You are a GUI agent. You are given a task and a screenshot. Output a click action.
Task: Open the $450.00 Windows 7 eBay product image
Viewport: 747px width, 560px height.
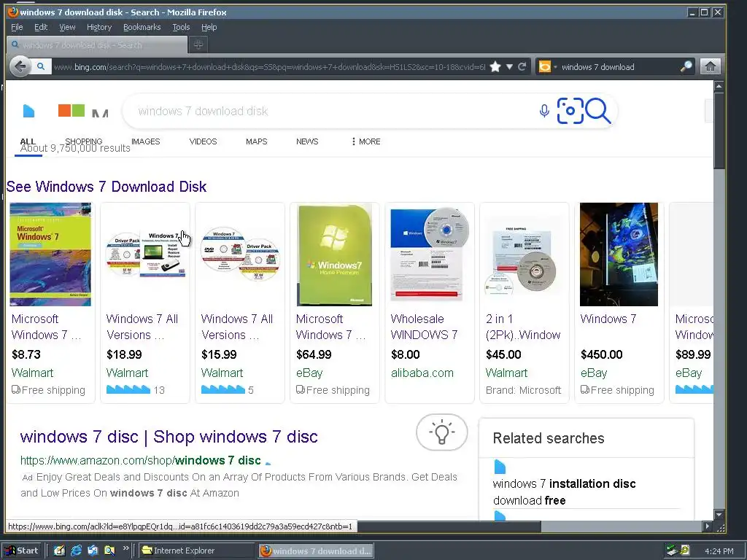pos(619,254)
